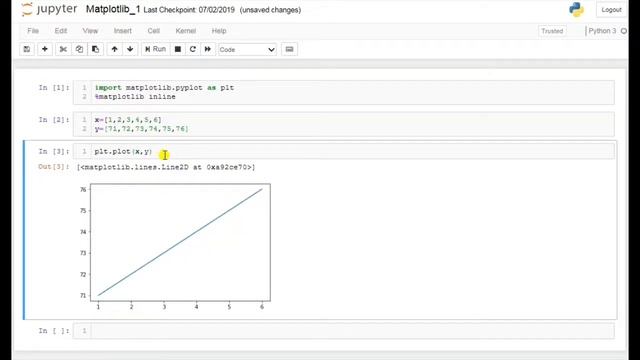Open the Kernel menu
This screenshot has width=640, height=360.
tap(186, 31)
